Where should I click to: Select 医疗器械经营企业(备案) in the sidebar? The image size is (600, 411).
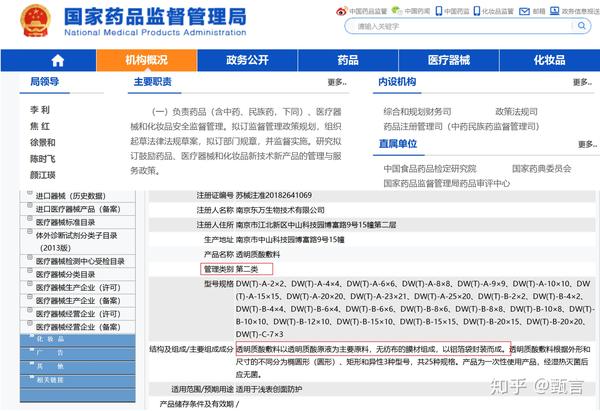(x=78, y=327)
